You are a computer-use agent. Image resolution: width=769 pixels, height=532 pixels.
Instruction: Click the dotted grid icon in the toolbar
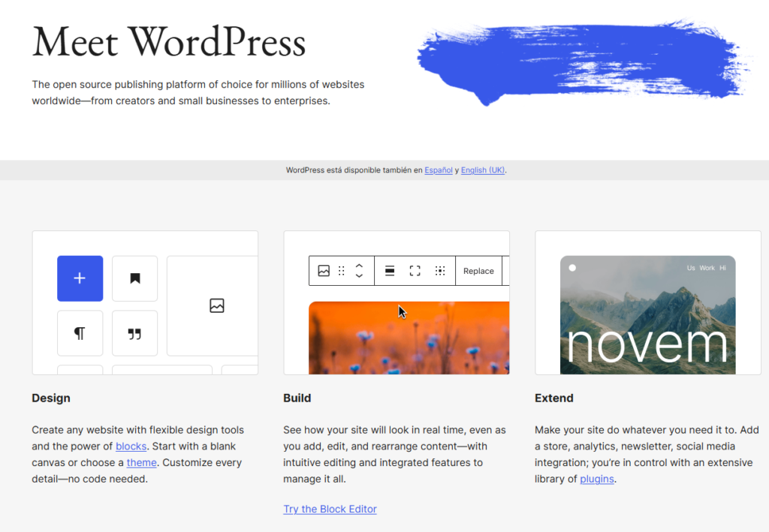coord(440,271)
